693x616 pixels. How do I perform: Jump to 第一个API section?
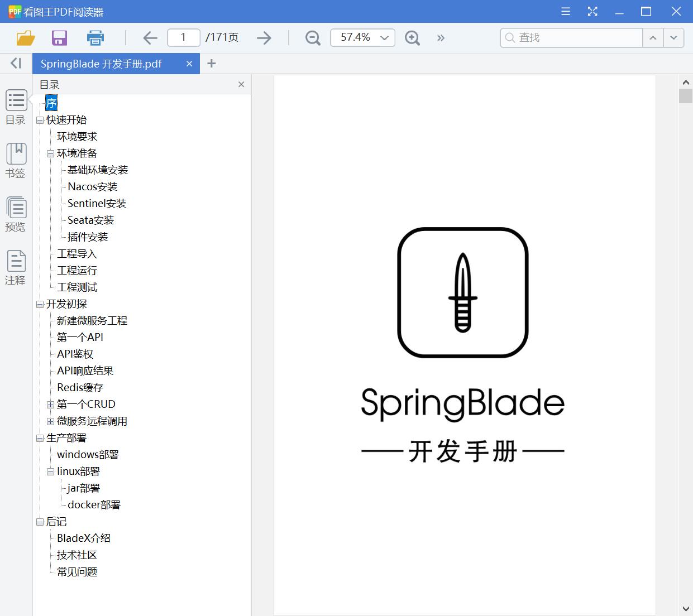click(x=80, y=338)
